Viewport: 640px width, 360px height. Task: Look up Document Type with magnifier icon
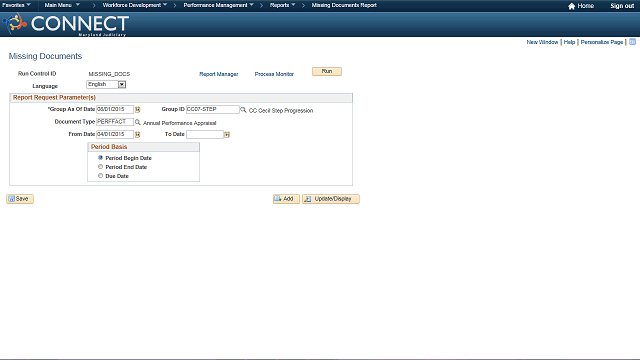click(x=138, y=122)
